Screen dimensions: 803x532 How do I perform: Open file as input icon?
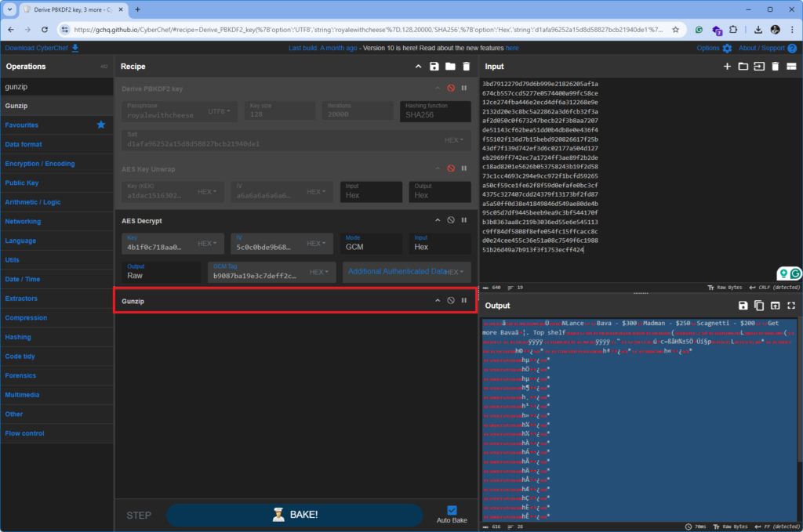759,67
